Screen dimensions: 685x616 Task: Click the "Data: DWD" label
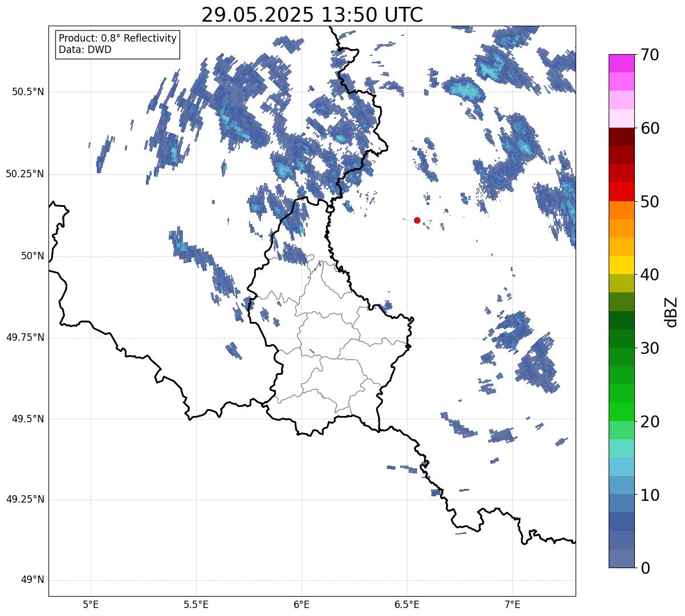pyautogui.click(x=85, y=50)
